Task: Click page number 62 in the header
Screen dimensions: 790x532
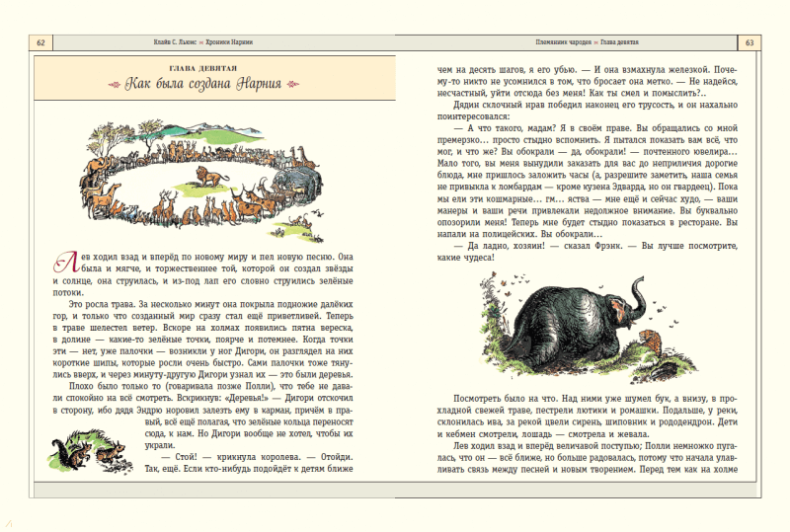Action: point(40,42)
